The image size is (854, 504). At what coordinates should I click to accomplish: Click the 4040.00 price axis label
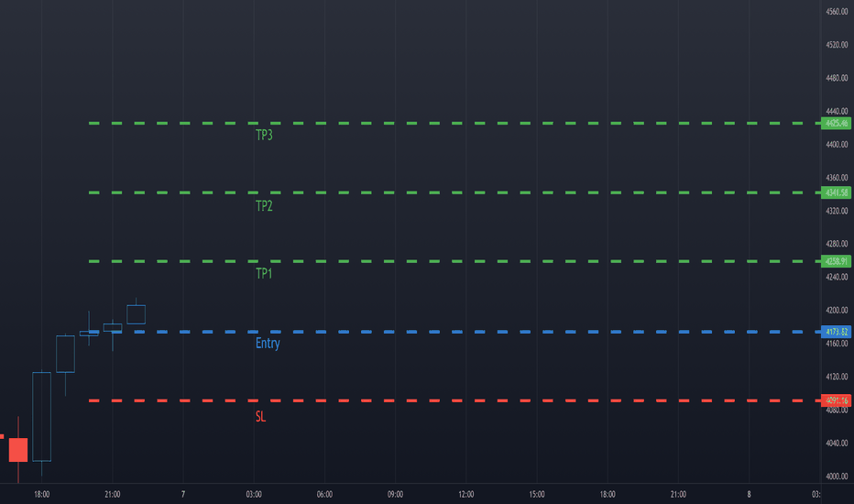coord(837,443)
